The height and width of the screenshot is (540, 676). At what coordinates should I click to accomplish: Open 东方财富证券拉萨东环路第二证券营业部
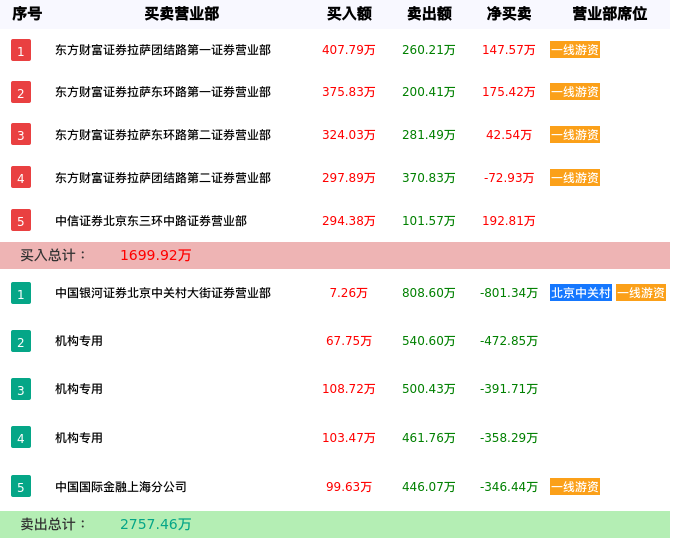[x=163, y=135]
